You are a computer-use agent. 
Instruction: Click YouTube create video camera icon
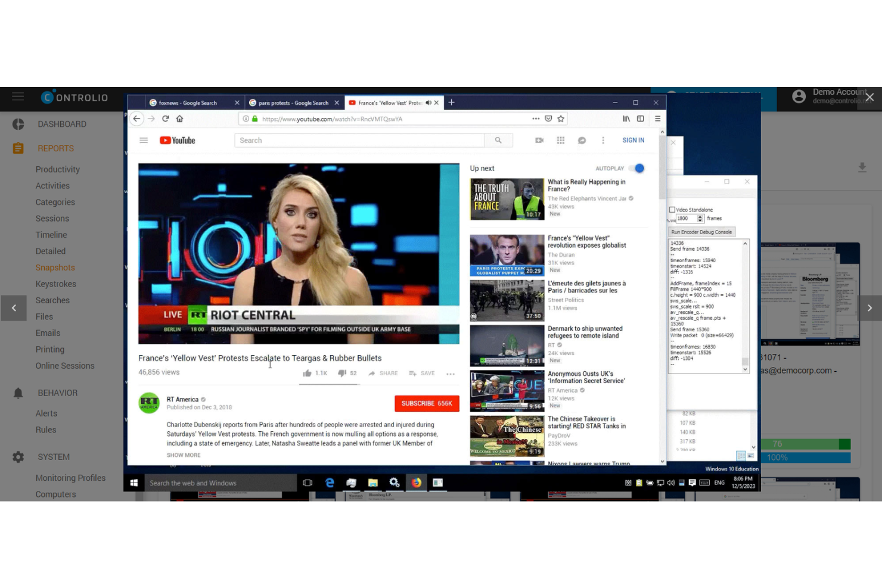[539, 141]
